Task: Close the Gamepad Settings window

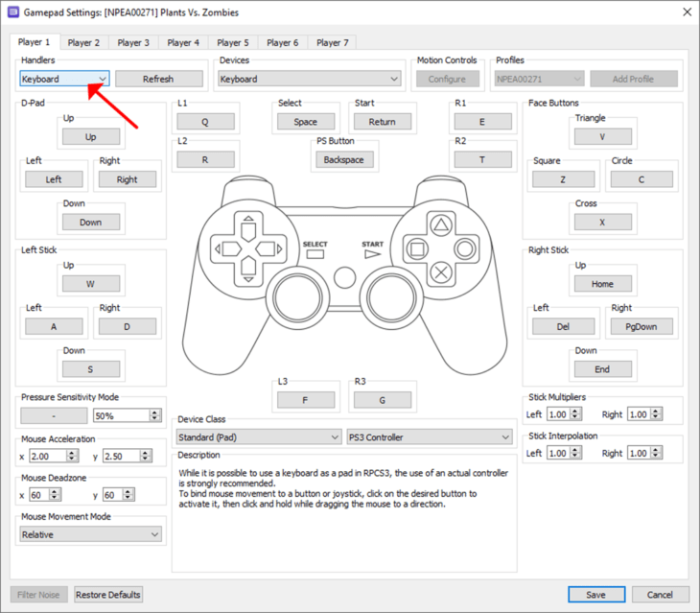Action: pos(687,12)
